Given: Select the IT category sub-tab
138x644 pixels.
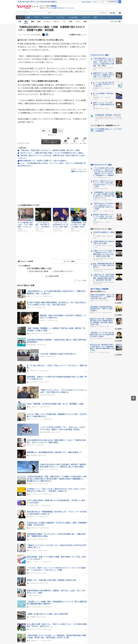Looking at the screenshot, I should [x=64, y=21].
